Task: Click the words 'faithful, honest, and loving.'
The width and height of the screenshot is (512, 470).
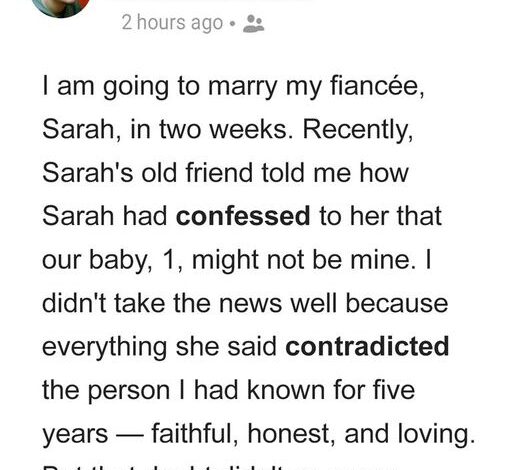Action: 313,433
